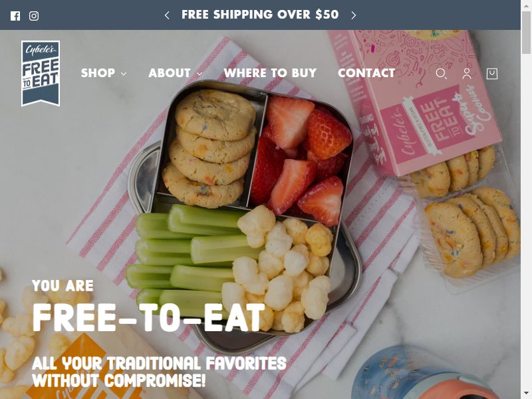532x399 pixels.
Task: Open the search magnifier icon
Action: pos(441,74)
